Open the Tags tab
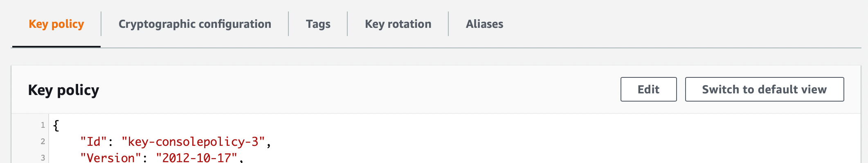Viewport: 868px width, 163px height. tap(318, 24)
